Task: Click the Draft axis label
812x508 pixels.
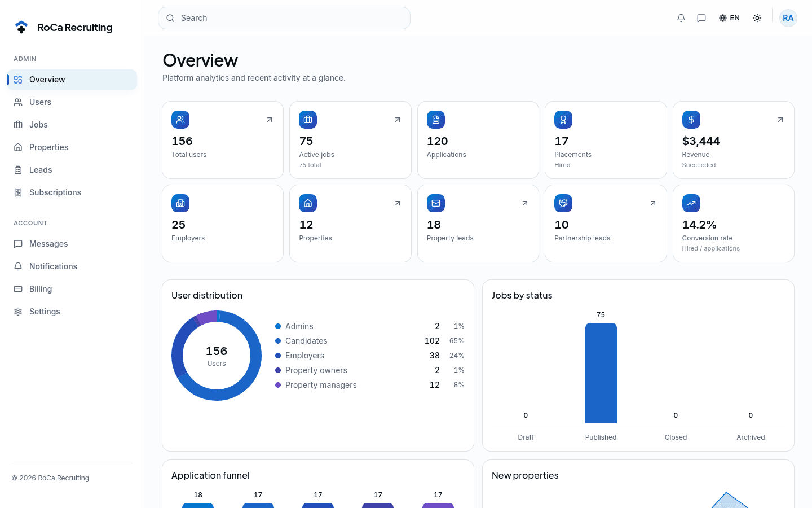Action: click(526, 437)
